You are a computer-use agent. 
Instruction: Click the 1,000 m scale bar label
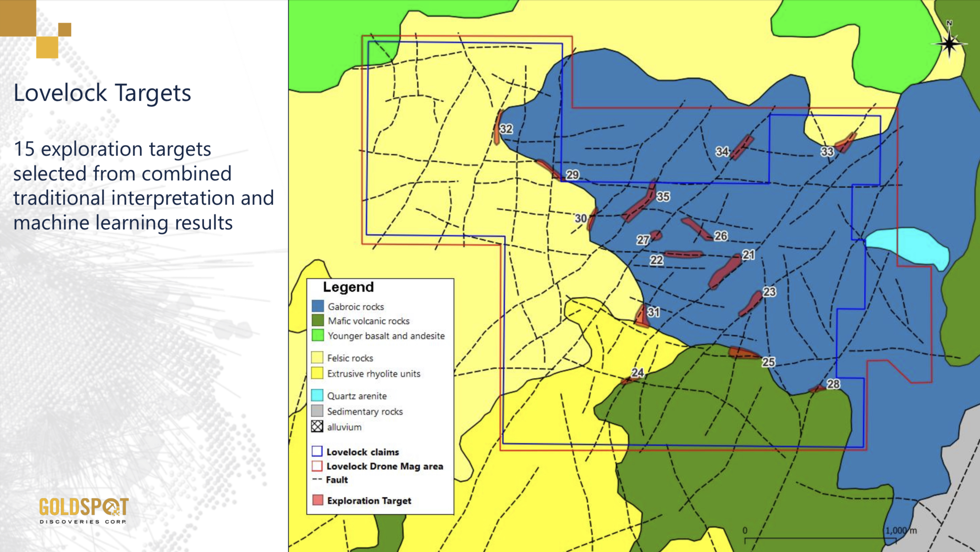(x=901, y=530)
